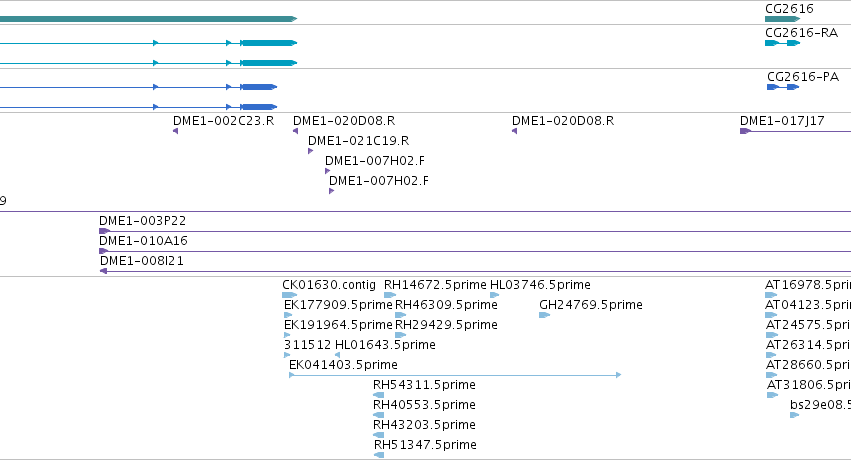851x460 pixels.
Task: Click the AT04123.5prime label
Action: point(808,305)
